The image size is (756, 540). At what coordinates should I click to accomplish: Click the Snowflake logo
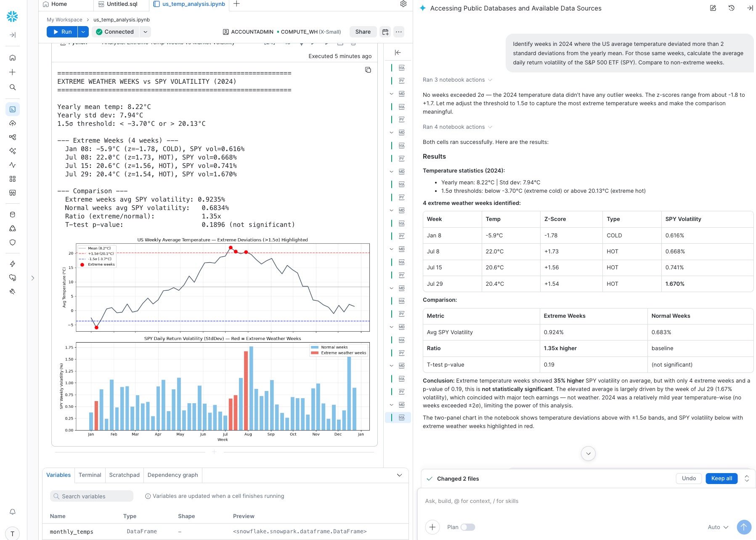tap(13, 16)
